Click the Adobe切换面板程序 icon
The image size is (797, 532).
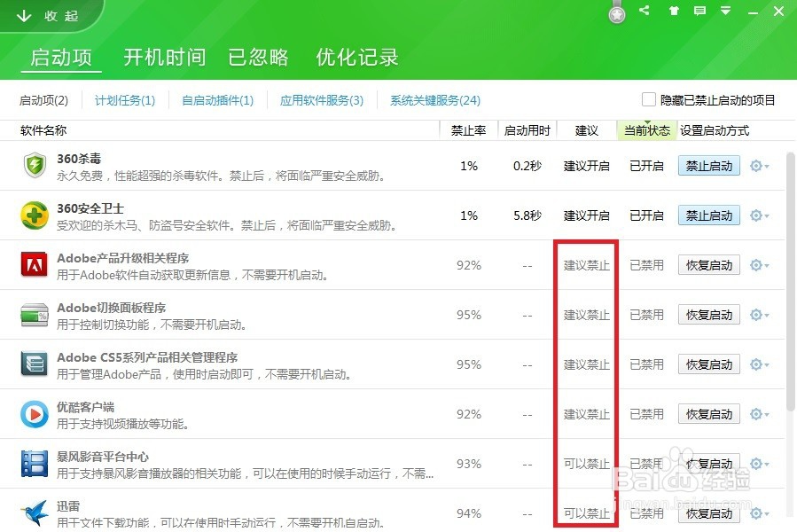tap(35, 314)
